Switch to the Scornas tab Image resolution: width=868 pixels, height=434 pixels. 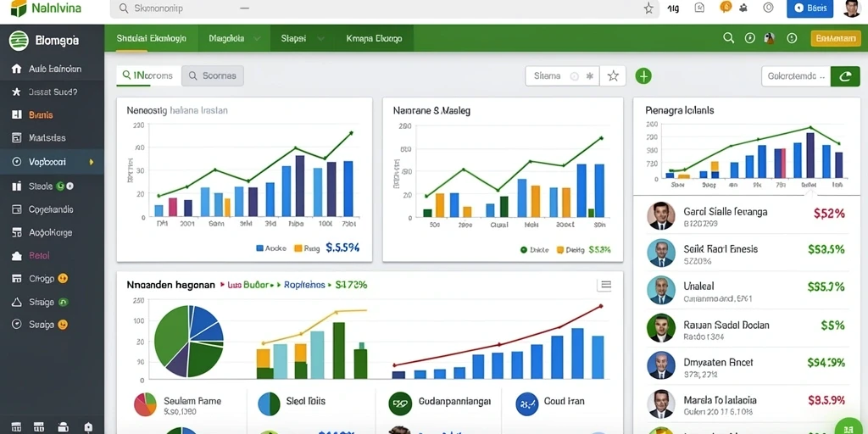tap(213, 75)
